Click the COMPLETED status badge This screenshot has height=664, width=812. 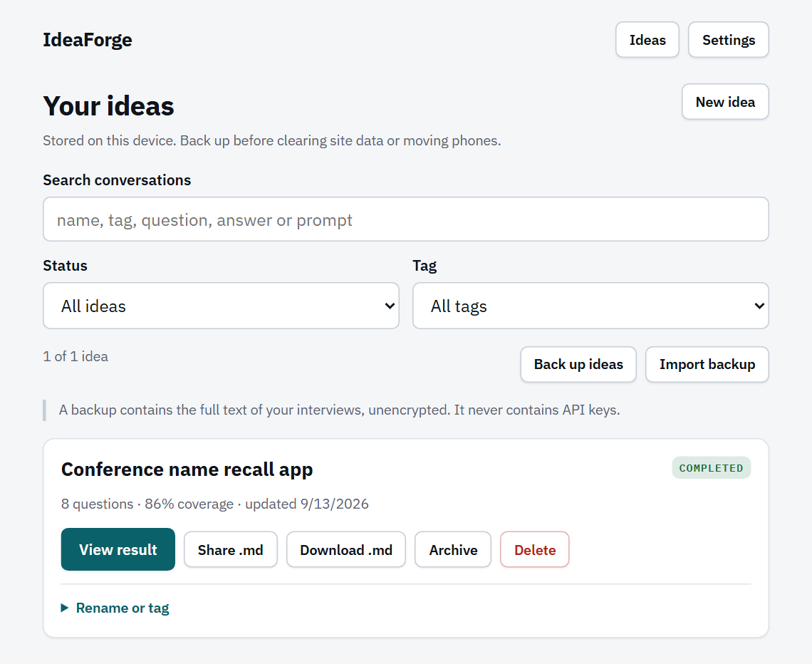711,468
